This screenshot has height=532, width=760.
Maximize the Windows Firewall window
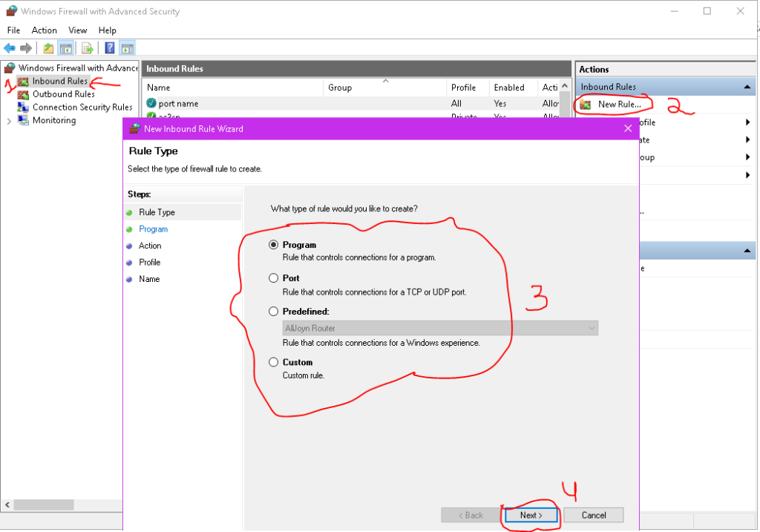(707, 10)
